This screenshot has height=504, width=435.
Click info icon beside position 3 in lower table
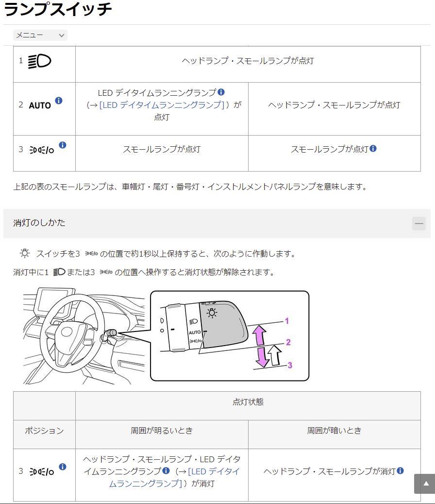(x=63, y=467)
